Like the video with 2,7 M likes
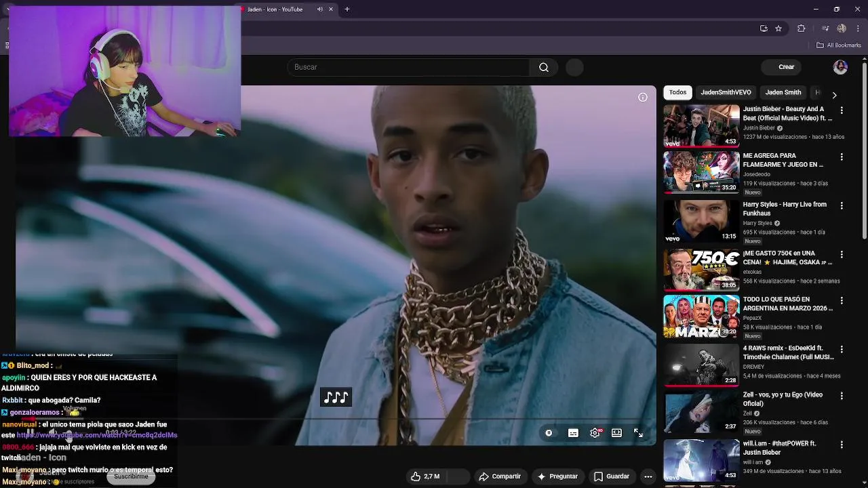 click(425, 476)
